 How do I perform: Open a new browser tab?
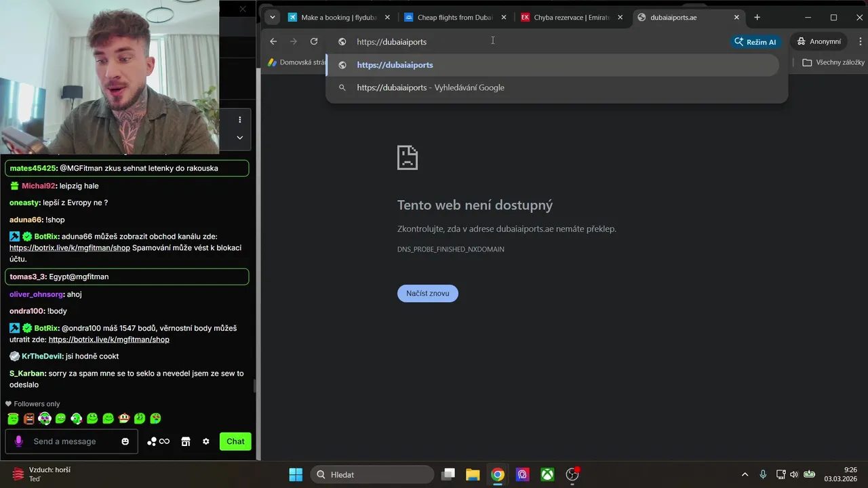click(757, 18)
